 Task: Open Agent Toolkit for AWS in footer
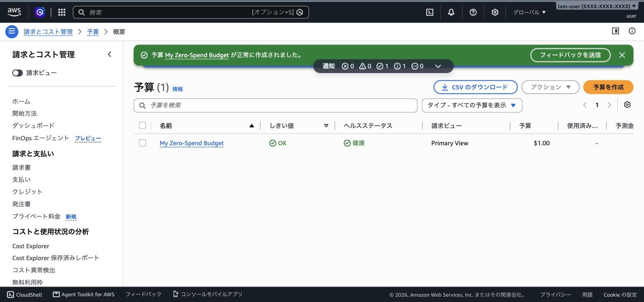pos(84,294)
